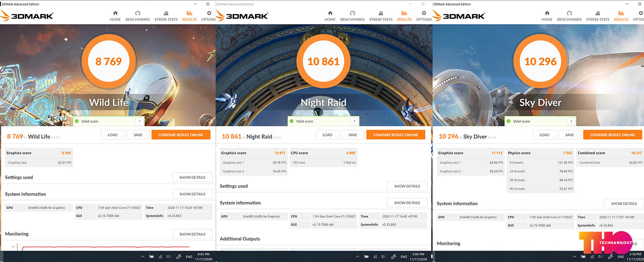This screenshot has height=262, width=644.
Task: Open Stress Tests in the Wild Life window
Action: (166, 16)
